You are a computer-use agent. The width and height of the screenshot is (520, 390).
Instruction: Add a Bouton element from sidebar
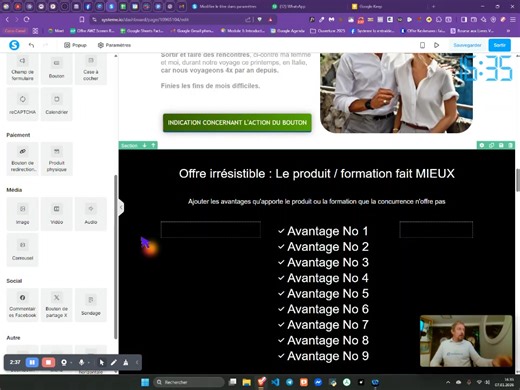[56, 69]
